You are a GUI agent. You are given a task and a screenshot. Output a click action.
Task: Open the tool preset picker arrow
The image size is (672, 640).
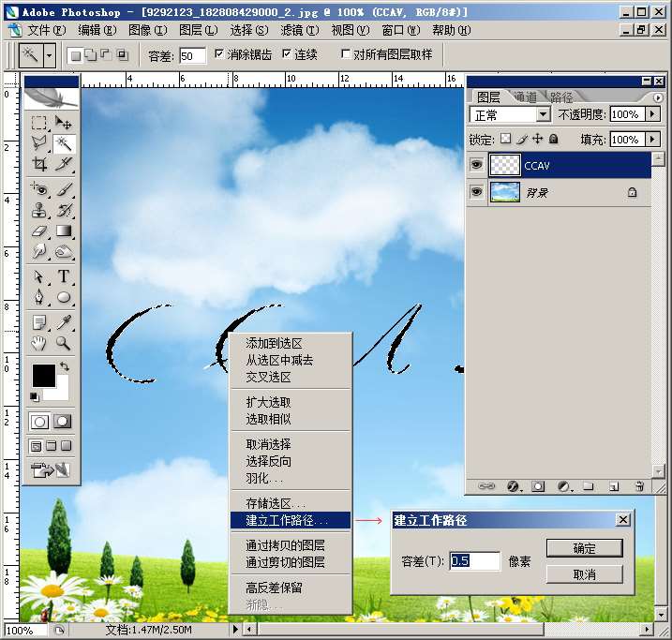click(50, 55)
